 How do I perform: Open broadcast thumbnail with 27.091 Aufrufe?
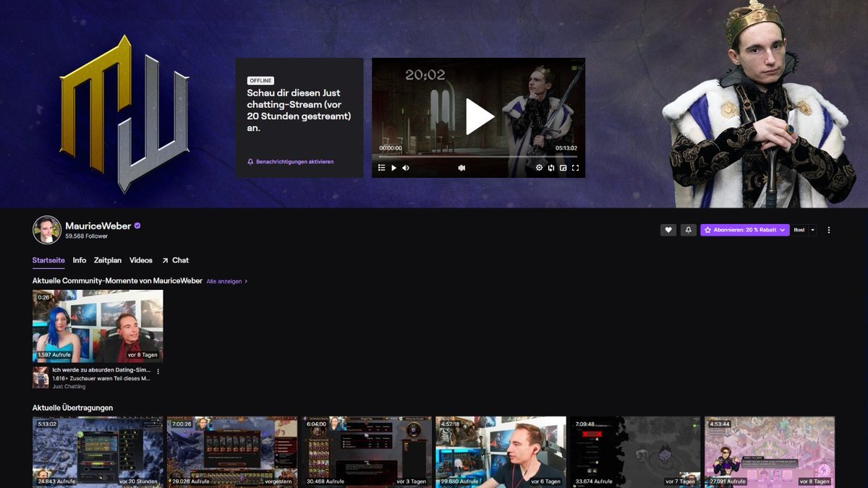coord(770,451)
